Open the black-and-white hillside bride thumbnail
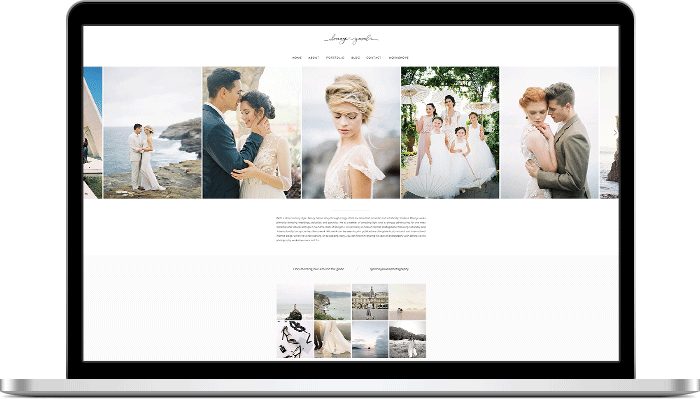Screen dimensions: 700x399 pyautogui.click(x=407, y=340)
